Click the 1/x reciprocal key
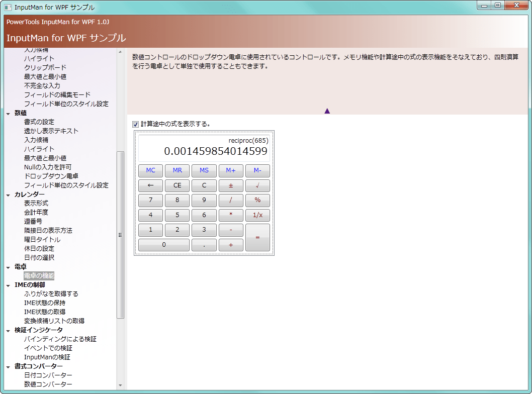The width and height of the screenshot is (532, 394). coord(257,216)
